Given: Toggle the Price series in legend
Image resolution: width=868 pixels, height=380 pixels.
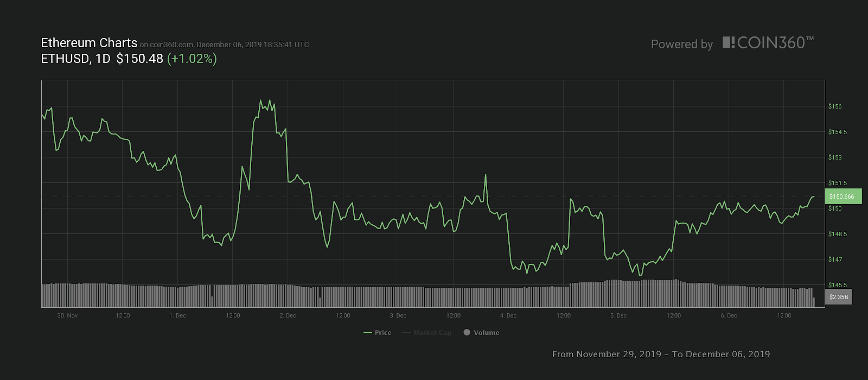Looking at the screenshot, I should [x=378, y=333].
